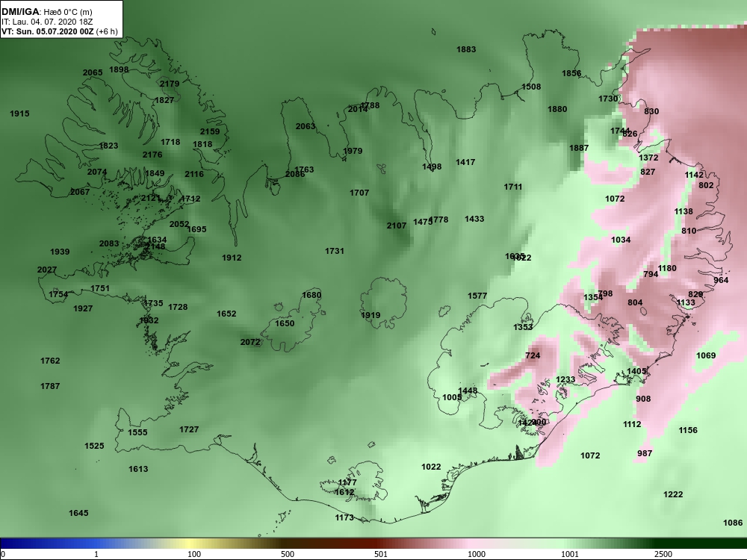Click the map value 1823

pyautogui.click(x=108, y=146)
